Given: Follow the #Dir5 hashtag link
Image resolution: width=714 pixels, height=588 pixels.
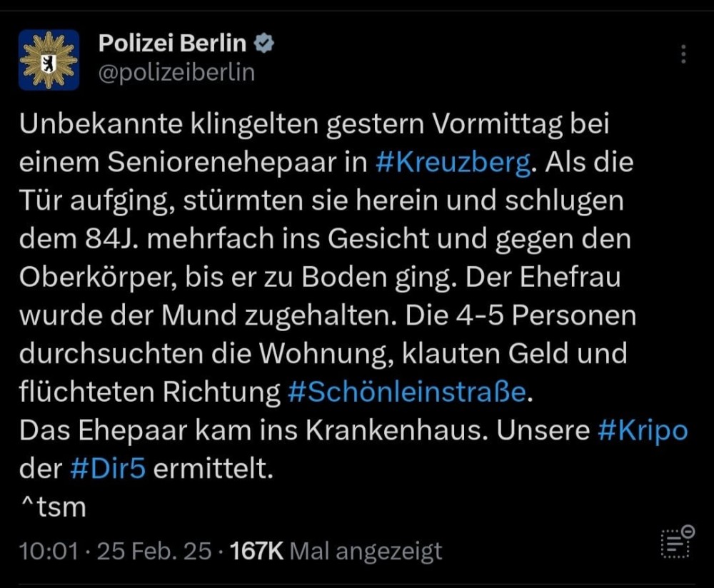Looking at the screenshot, I should 108,468.
